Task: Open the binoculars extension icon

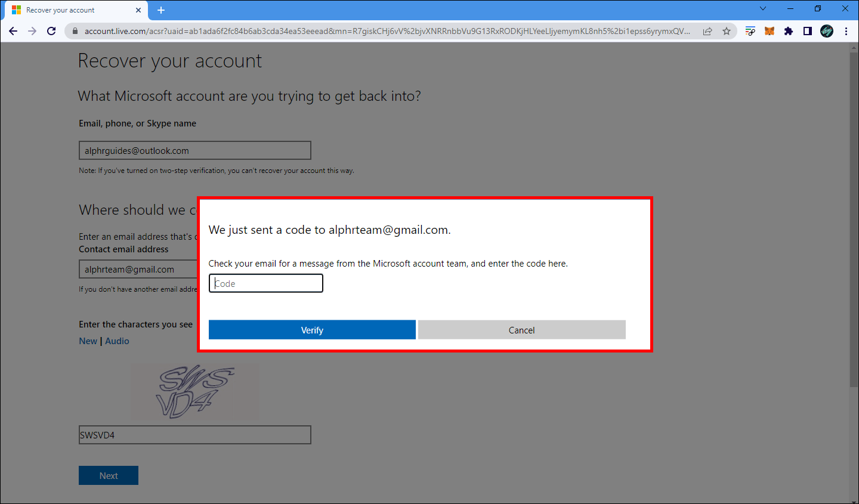Action: coord(827,31)
